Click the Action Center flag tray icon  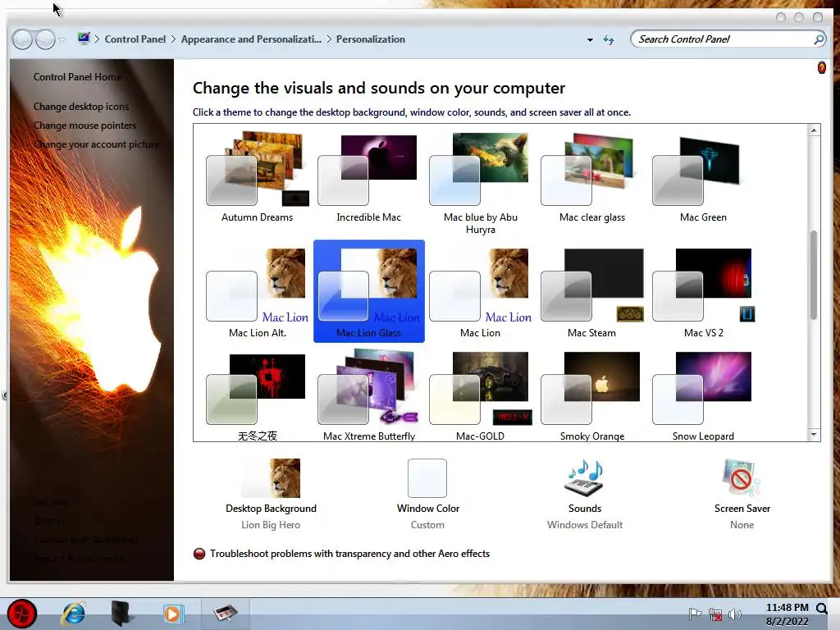695,614
